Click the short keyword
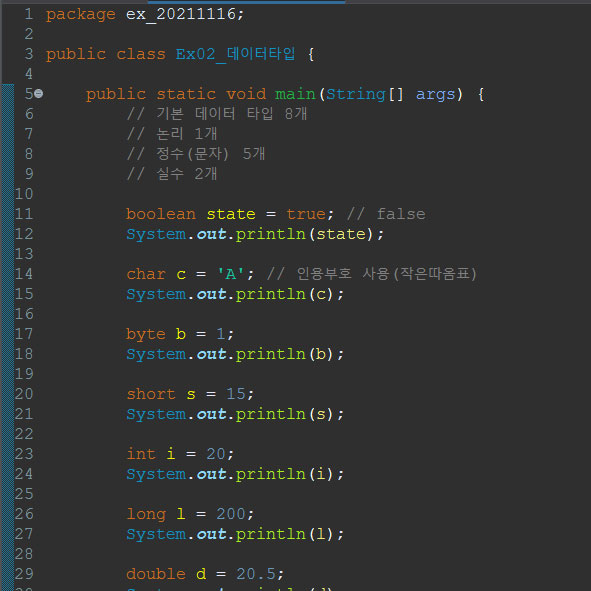591x591 pixels. coord(151,394)
